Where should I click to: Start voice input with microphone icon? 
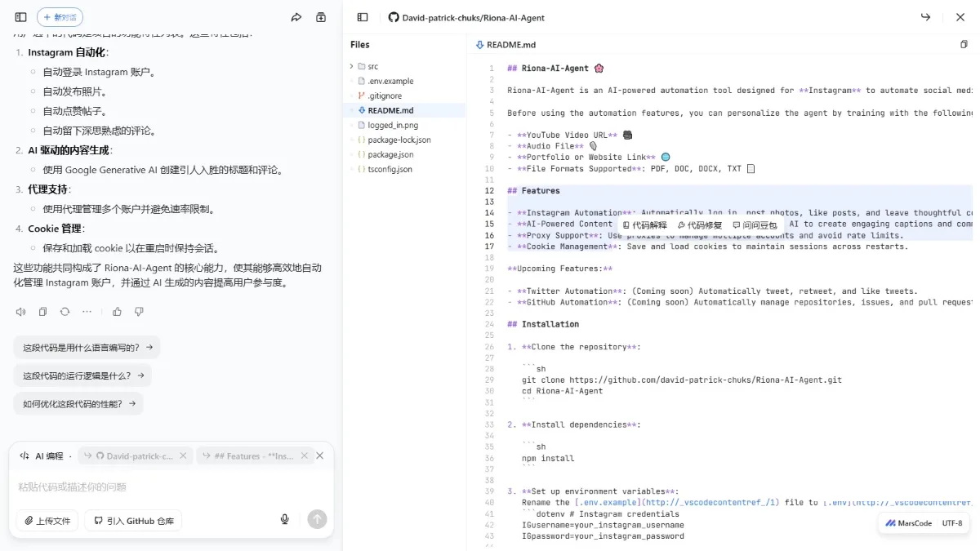coord(285,519)
